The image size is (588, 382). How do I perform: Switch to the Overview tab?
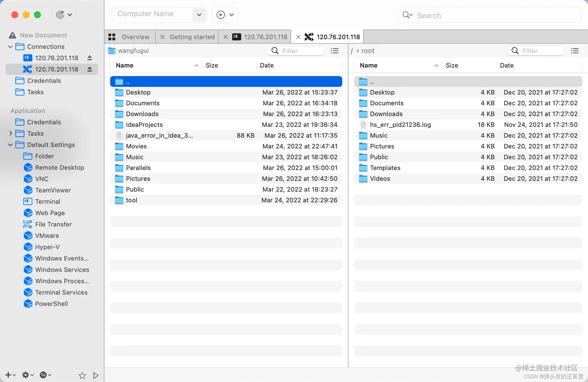pyautogui.click(x=130, y=37)
